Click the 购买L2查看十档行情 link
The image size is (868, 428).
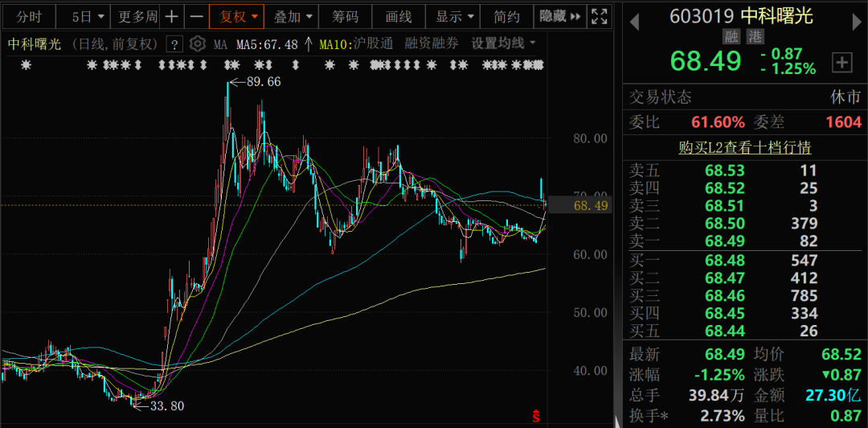744,147
